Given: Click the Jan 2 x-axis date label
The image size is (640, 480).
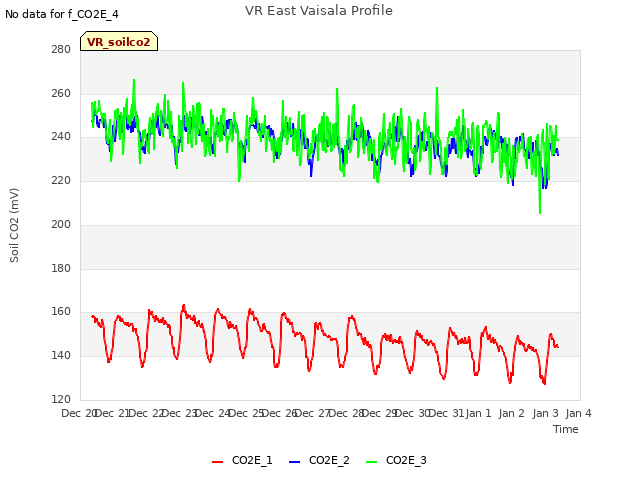Looking at the screenshot, I should point(511,413).
